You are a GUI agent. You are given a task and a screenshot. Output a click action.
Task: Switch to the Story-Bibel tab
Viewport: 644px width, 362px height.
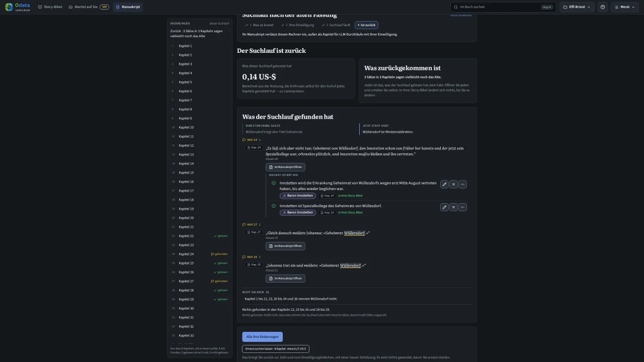click(x=49, y=7)
